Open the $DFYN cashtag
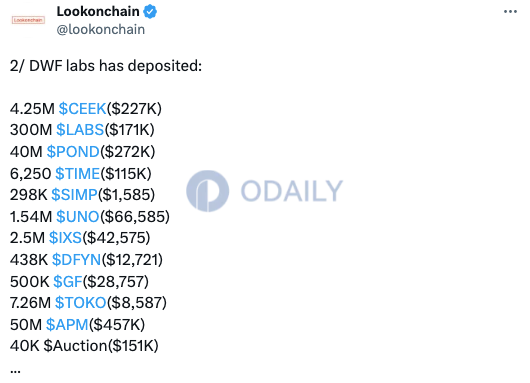 [77, 260]
